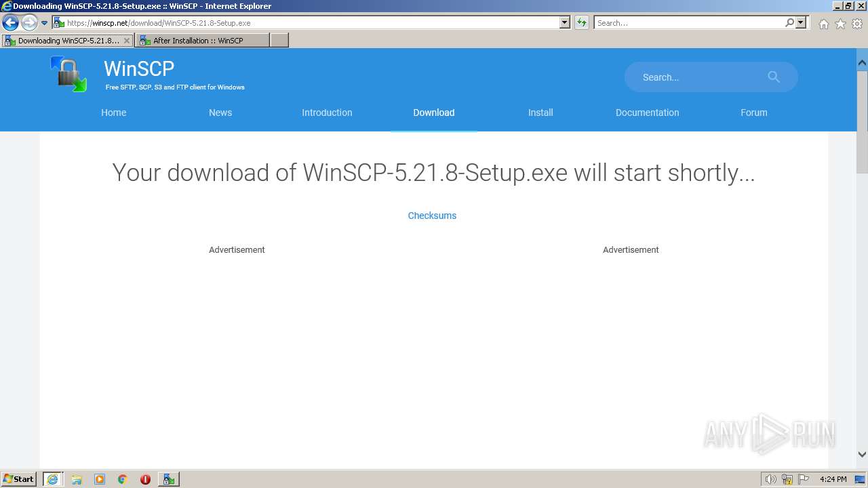Click the page scrollbar up arrow

(862, 62)
